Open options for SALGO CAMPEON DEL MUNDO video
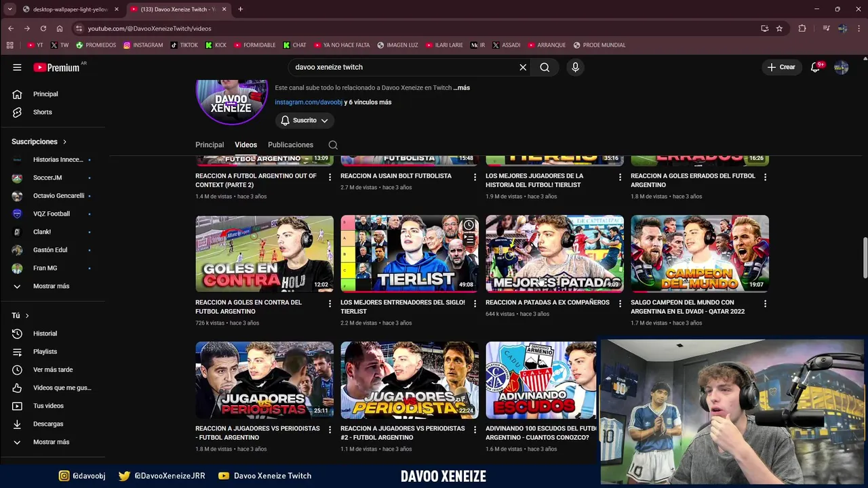 click(765, 304)
